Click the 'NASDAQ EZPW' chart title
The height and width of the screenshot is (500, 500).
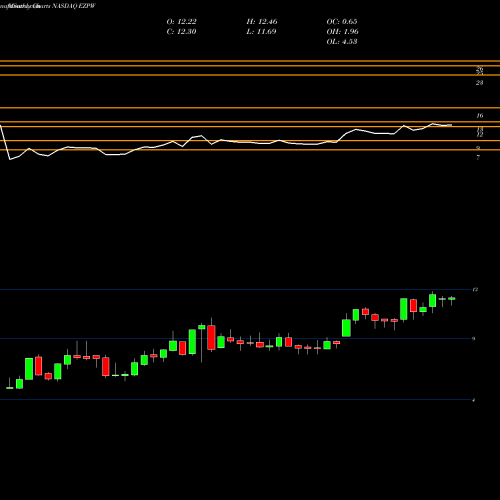click(74, 6)
